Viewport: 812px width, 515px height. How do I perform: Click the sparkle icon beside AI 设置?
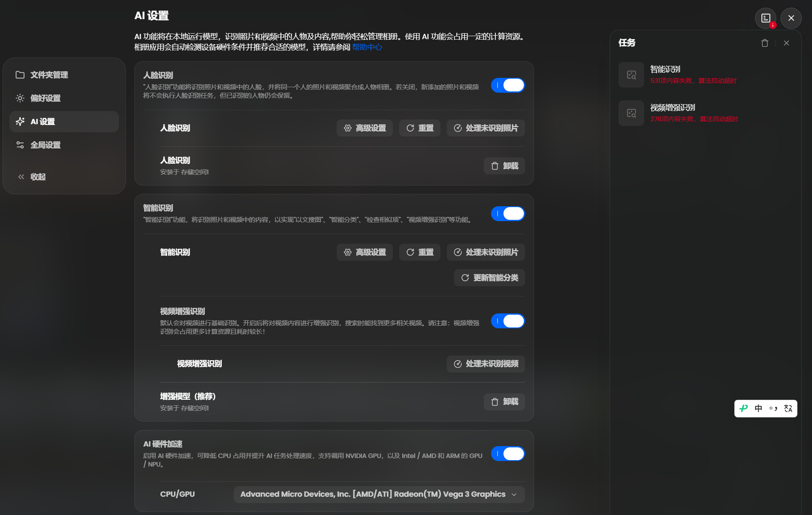pyautogui.click(x=20, y=122)
